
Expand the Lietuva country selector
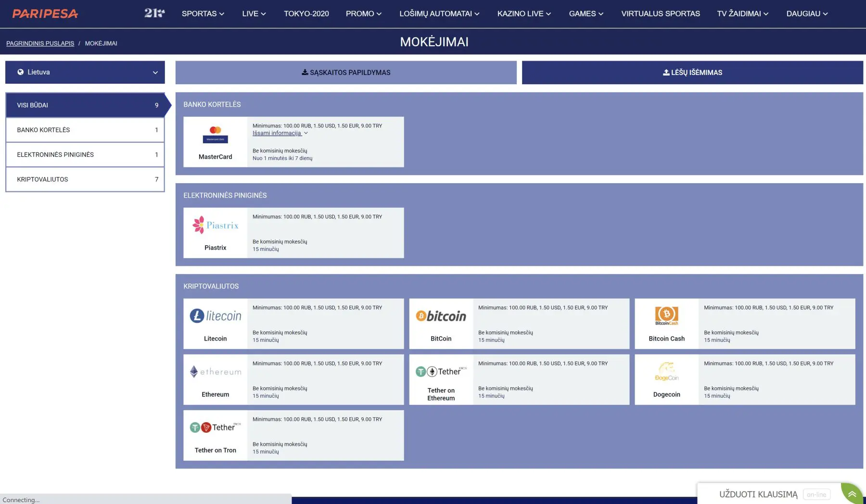click(85, 72)
